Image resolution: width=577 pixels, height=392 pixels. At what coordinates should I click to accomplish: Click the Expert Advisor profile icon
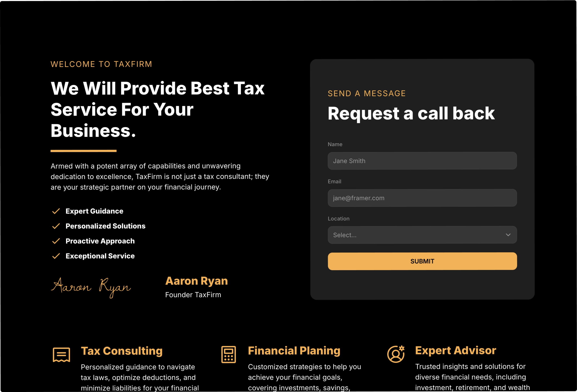(x=394, y=354)
